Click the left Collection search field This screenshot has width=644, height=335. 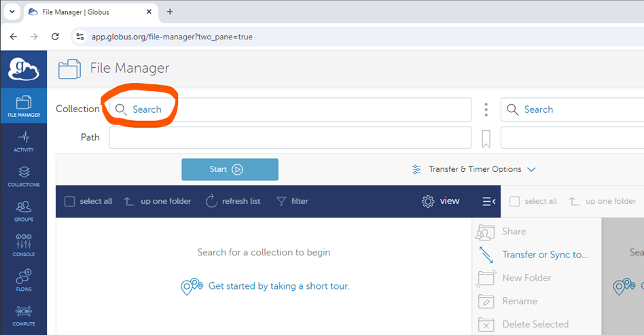click(290, 109)
